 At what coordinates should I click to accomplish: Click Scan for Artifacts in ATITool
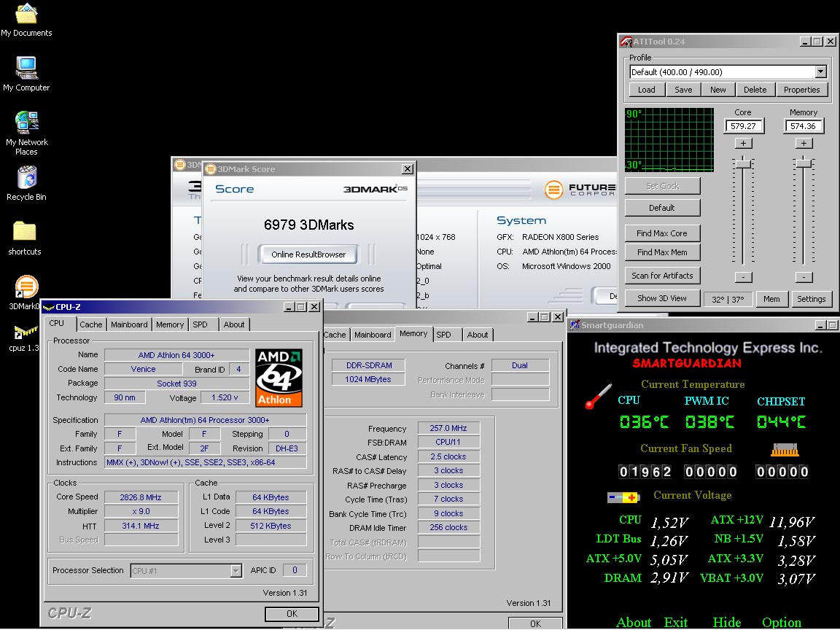(x=662, y=276)
